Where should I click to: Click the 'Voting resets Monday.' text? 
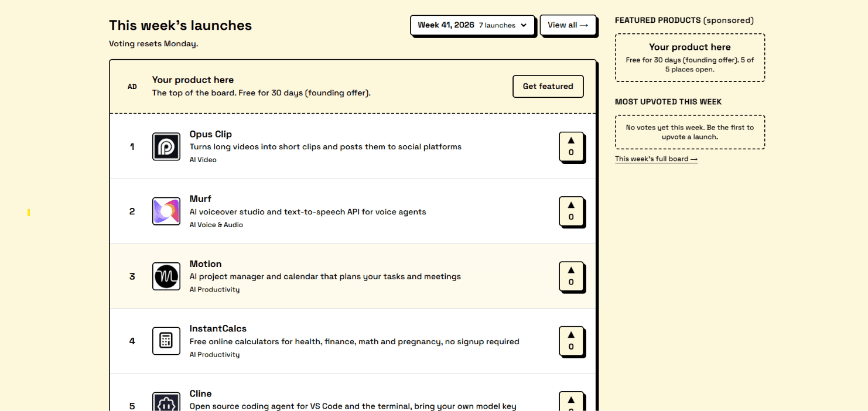click(153, 44)
